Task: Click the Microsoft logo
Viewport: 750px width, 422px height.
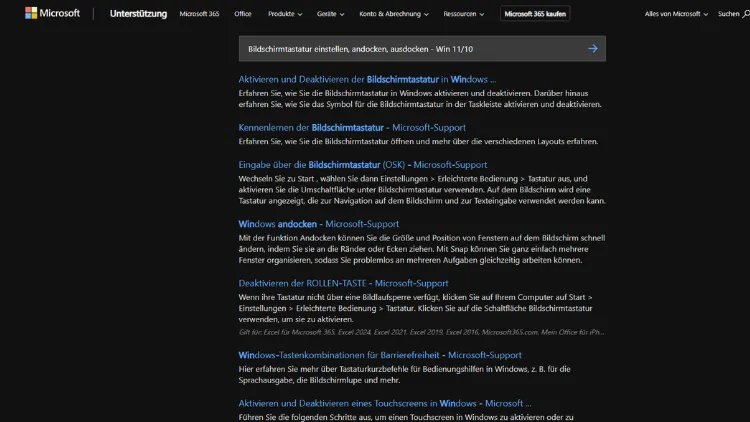Action: coord(53,13)
